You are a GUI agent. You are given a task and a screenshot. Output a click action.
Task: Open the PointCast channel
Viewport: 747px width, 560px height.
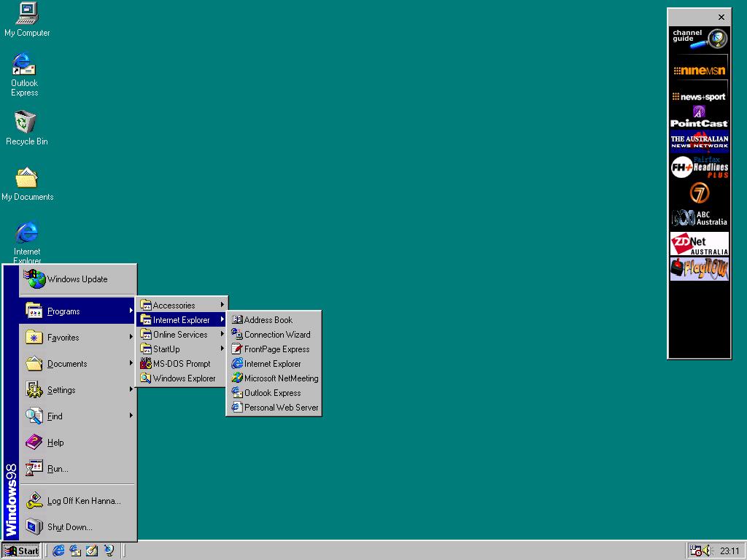(700, 117)
